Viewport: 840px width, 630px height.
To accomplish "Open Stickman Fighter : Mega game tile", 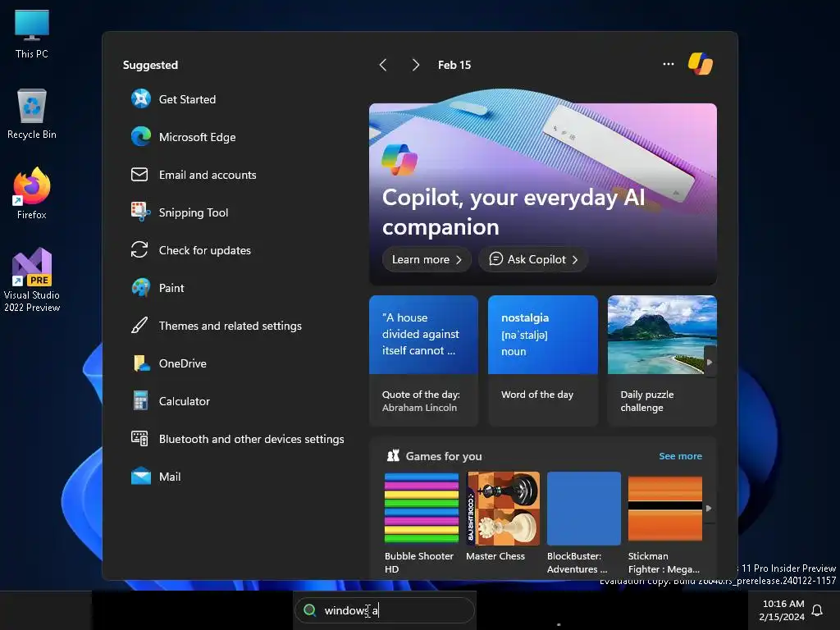I will [664, 523].
